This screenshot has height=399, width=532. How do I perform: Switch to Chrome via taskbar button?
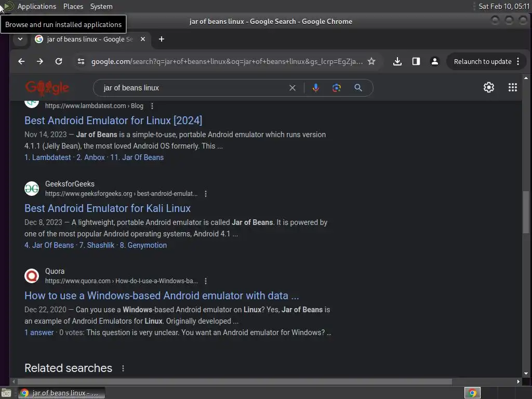(62, 393)
